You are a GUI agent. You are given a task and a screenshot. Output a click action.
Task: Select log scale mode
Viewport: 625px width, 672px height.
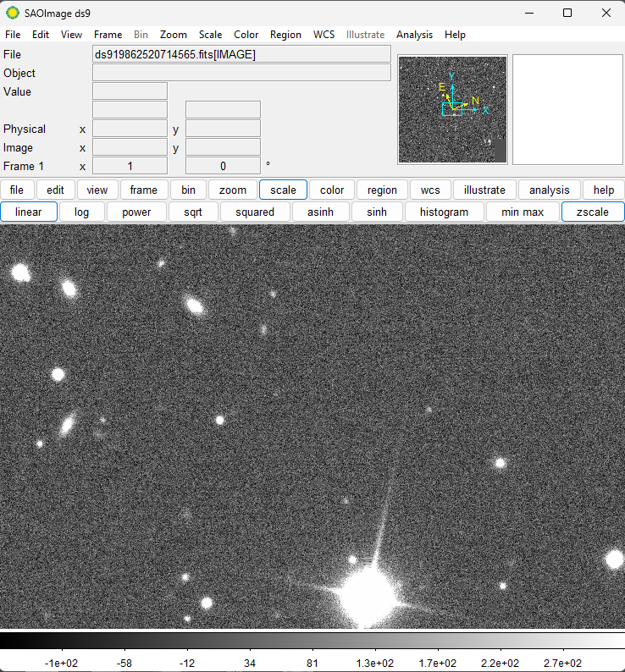[81, 212]
